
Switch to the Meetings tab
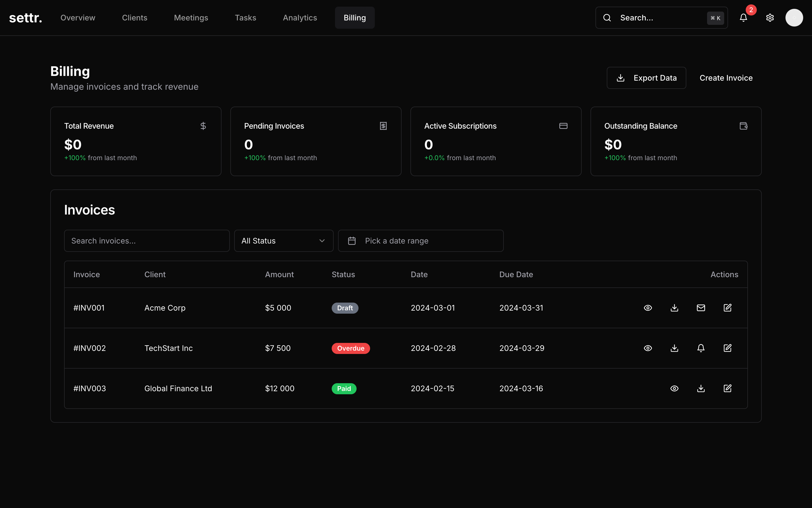pos(191,18)
